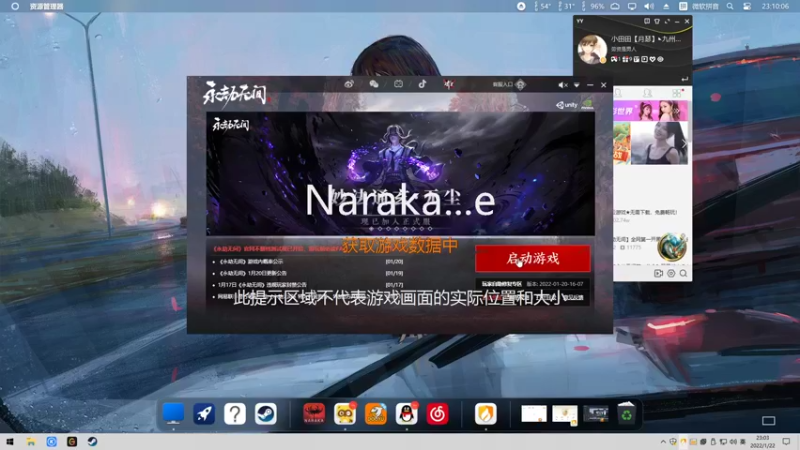
Task: Click the red 启动游戏 launch button
Action: 533,258
